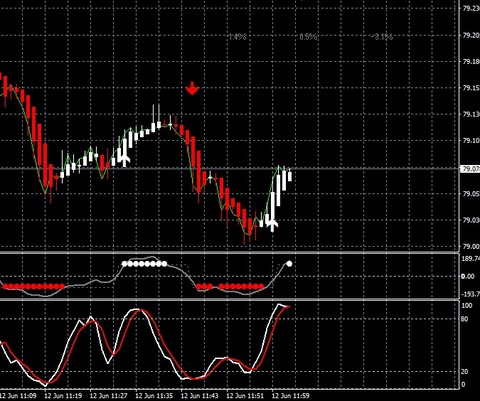Click the 79.20 price scale label
The width and height of the screenshot is (480, 401).
[471, 35]
